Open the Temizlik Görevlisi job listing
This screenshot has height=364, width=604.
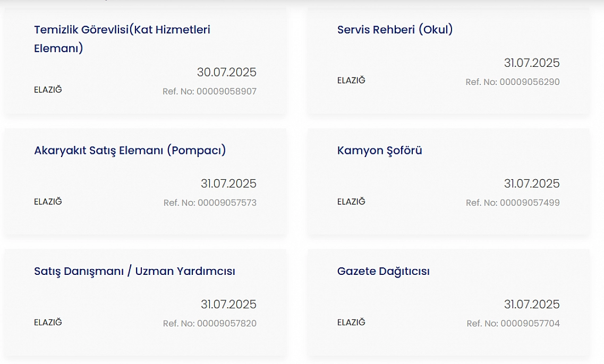tap(122, 39)
